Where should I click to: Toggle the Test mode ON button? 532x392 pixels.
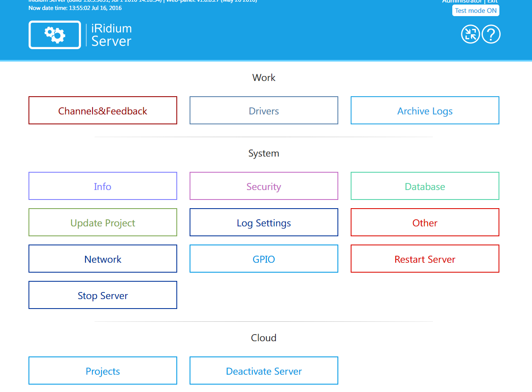point(476,10)
